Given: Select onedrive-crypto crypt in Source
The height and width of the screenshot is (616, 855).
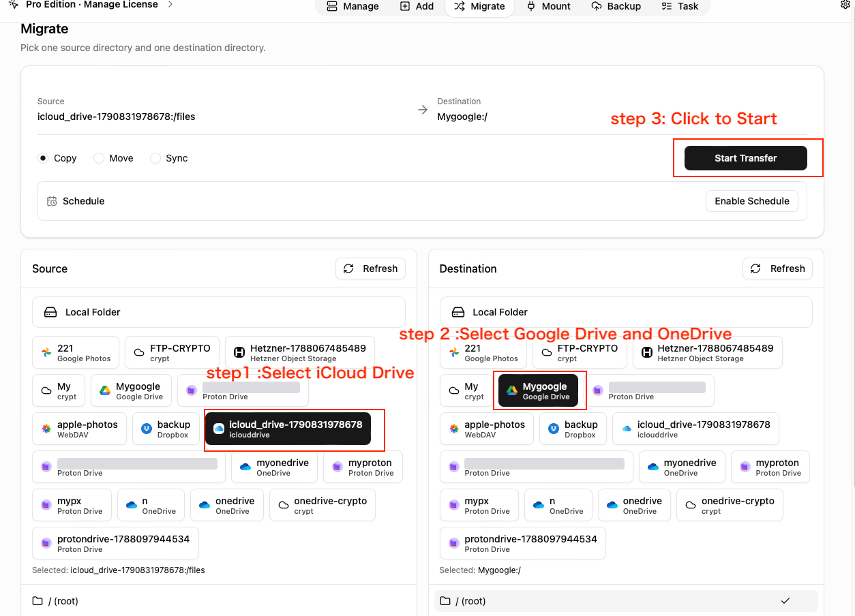Looking at the screenshot, I should pos(322,505).
